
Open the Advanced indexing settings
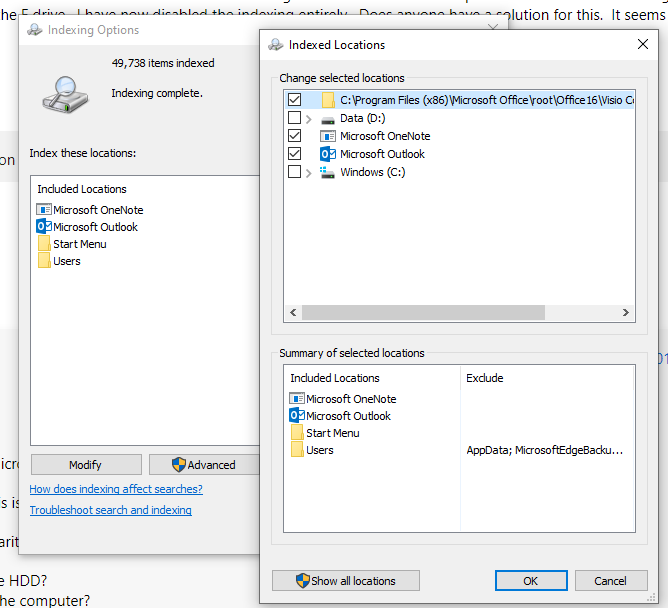204,464
